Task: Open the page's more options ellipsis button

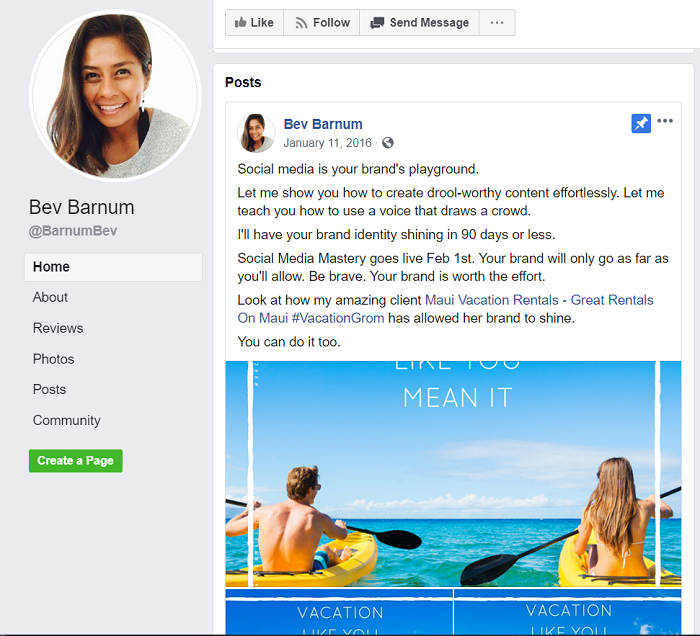Action: click(x=497, y=22)
